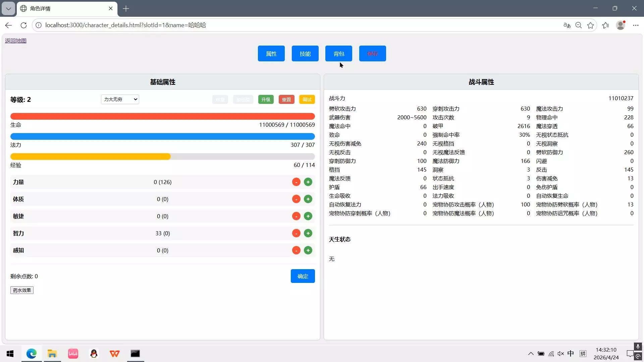This screenshot has height=362, width=644.
Task: Switch to the 技能 tab
Action: pyautogui.click(x=305, y=54)
